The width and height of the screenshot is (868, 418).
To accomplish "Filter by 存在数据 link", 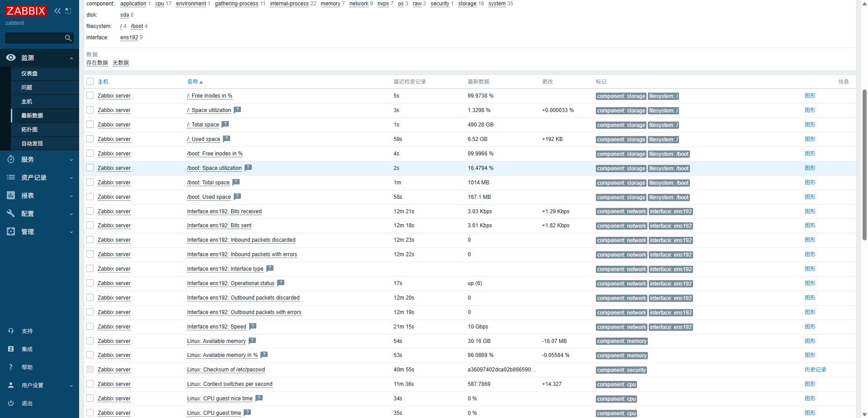I will pyautogui.click(x=97, y=63).
